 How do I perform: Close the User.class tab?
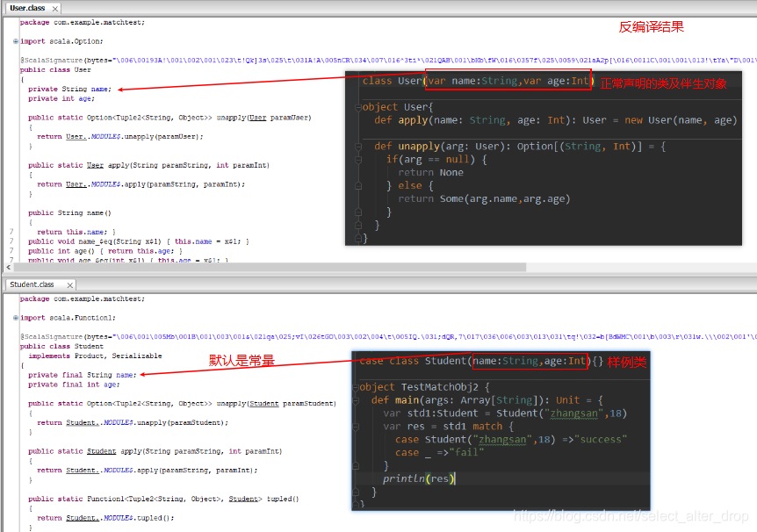coord(55,9)
